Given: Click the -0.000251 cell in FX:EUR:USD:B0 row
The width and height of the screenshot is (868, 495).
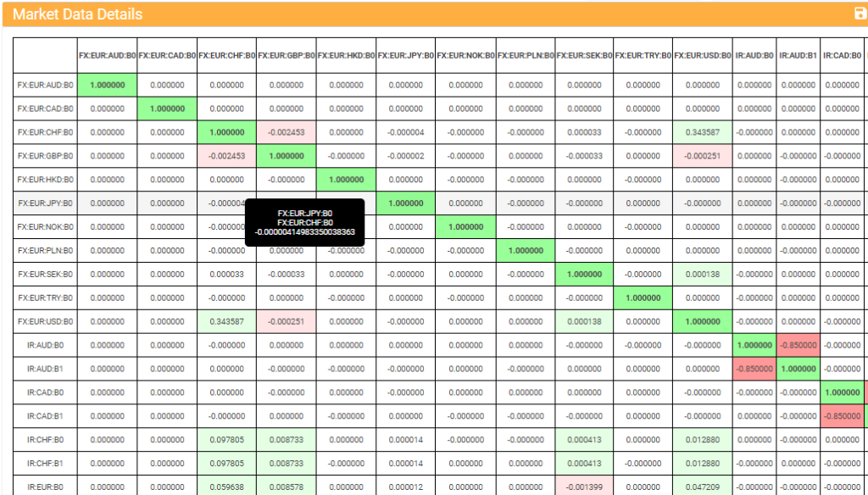Looking at the screenshot, I should 287,322.
